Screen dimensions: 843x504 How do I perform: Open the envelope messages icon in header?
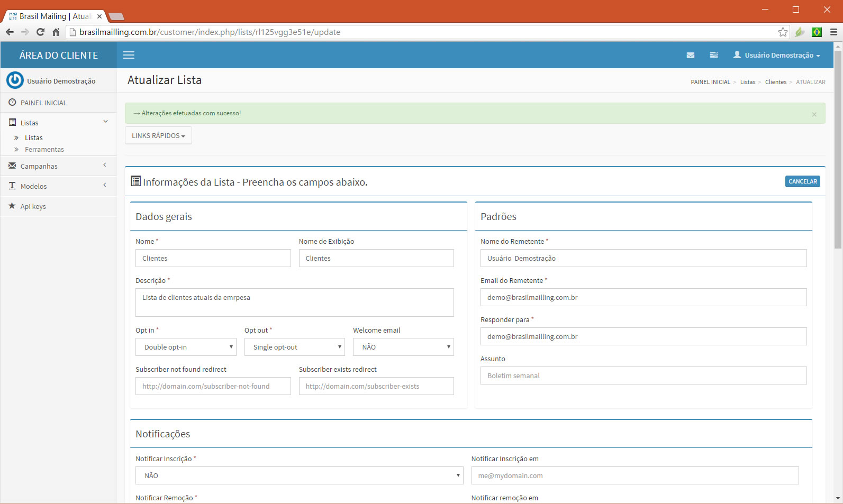tap(691, 55)
